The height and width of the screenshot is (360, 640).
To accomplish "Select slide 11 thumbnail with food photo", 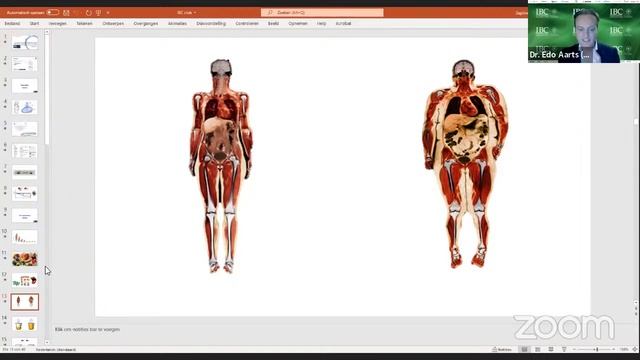I will click(25, 259).
